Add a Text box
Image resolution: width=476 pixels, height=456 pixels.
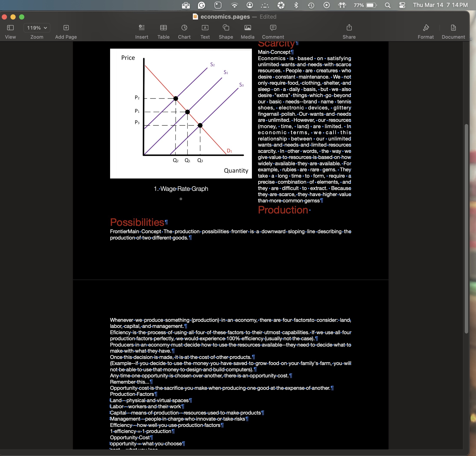click(x=205, y=28)
